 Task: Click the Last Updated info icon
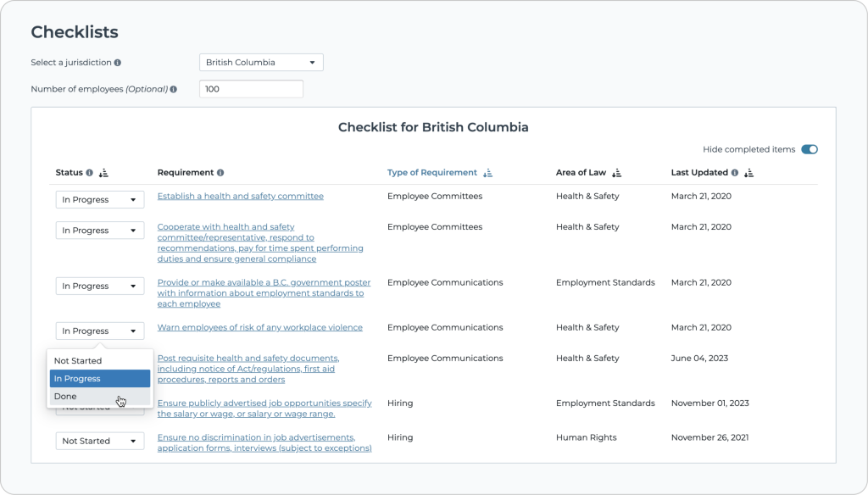pos(733,172)
